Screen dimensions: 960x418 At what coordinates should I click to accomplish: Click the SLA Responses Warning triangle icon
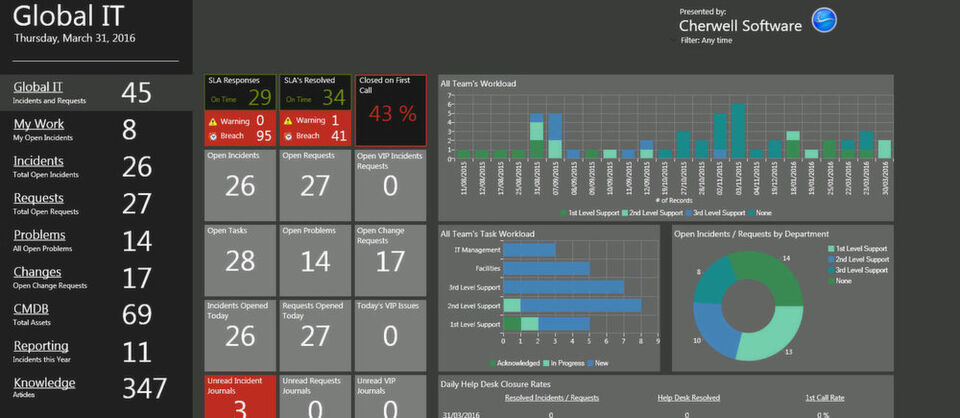[x=212, y=121]
